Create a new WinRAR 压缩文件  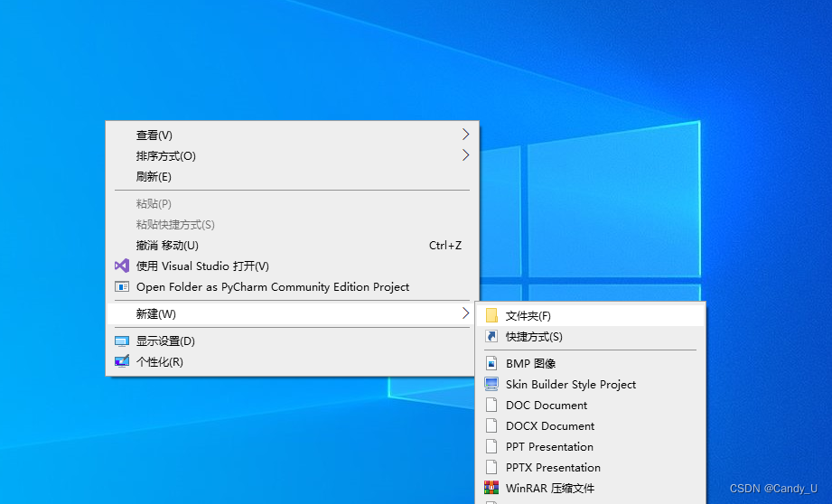591,488
